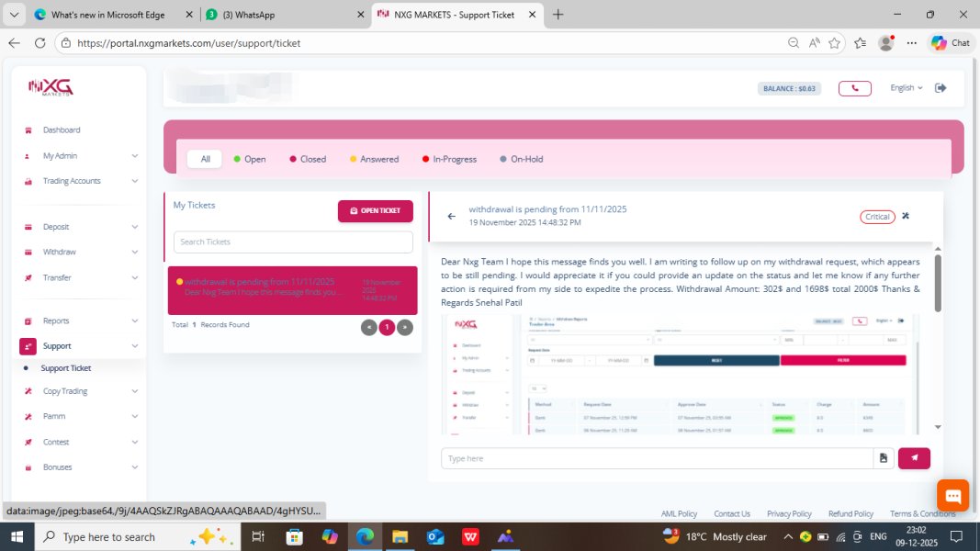Filter tickets by Open status
The width and height of the screenshot is (980, 551).
(250, 159)
